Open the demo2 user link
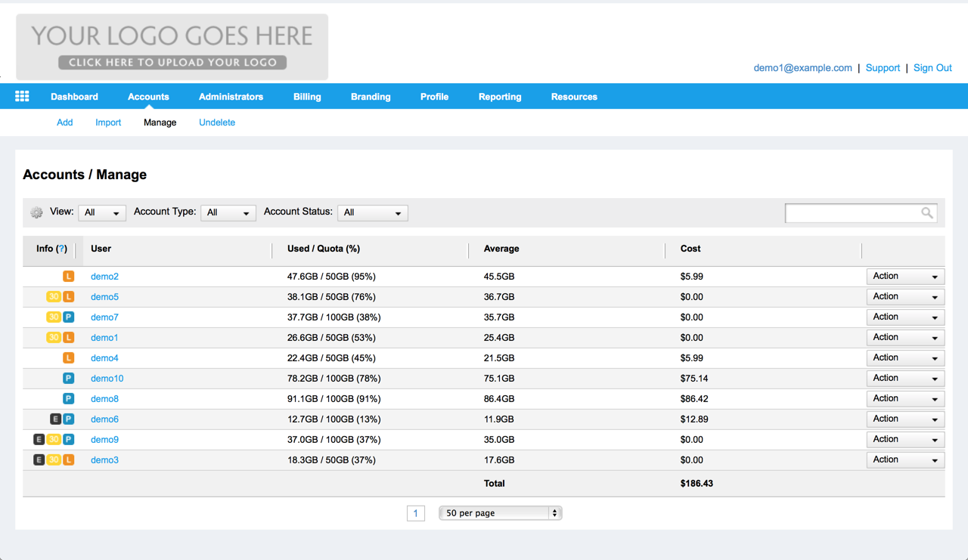The height and width of the screenshot is (560, 968). coord(105,277)
